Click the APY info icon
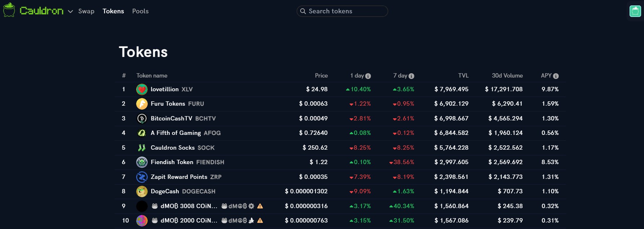Image resolution: width=644 pixels, height=229 pixels. click(556, 76)
